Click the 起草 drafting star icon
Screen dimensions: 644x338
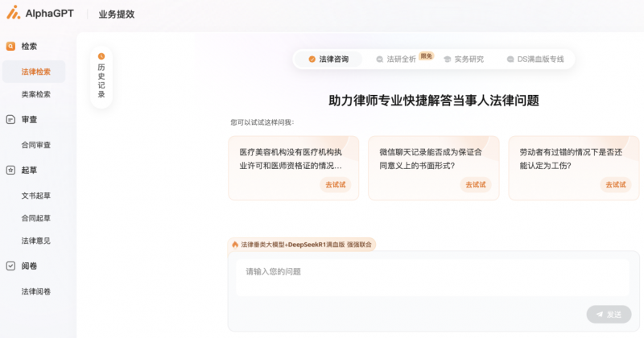tap(10, 170)
